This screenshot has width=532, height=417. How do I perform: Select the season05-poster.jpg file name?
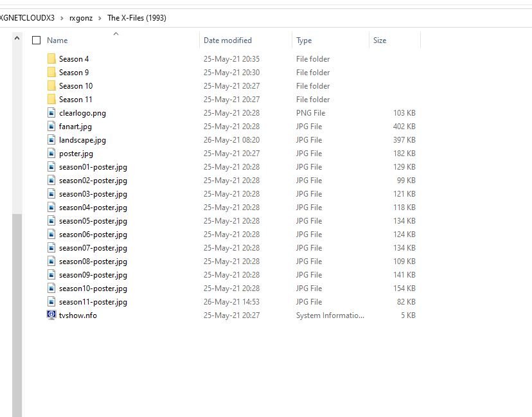pos(93,221)
